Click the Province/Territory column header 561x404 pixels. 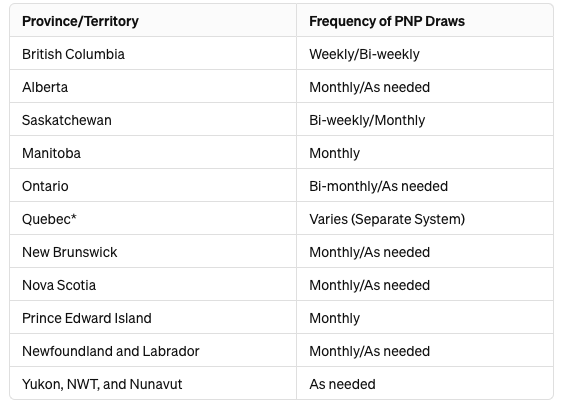tap(80, 21)
